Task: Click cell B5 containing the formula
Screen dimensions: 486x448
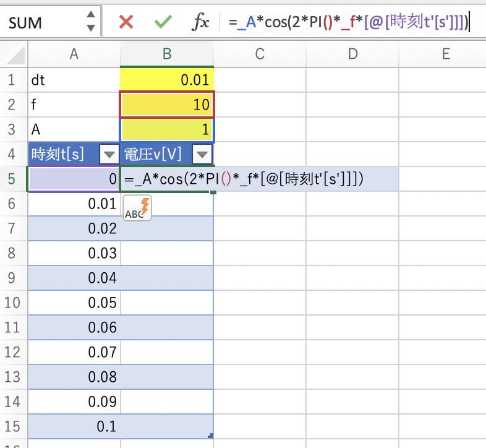Action: pos(167,179)
